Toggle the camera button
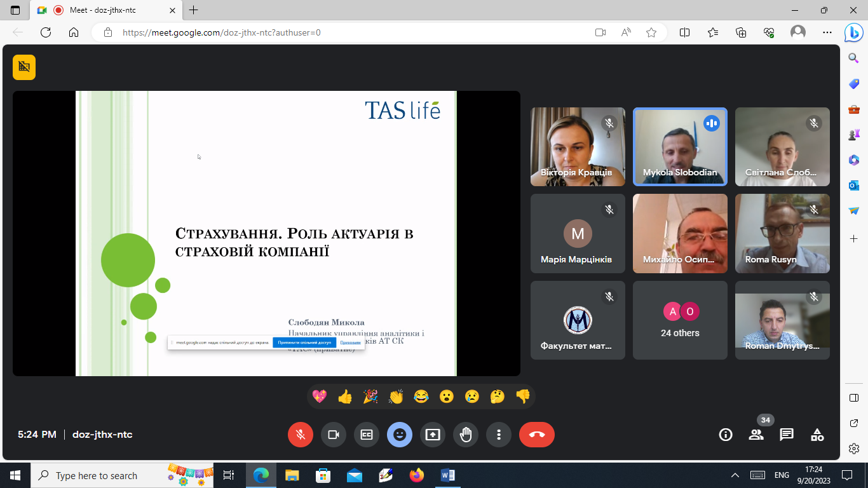Viewport: 868px width, 488px height. coord(334,435)
